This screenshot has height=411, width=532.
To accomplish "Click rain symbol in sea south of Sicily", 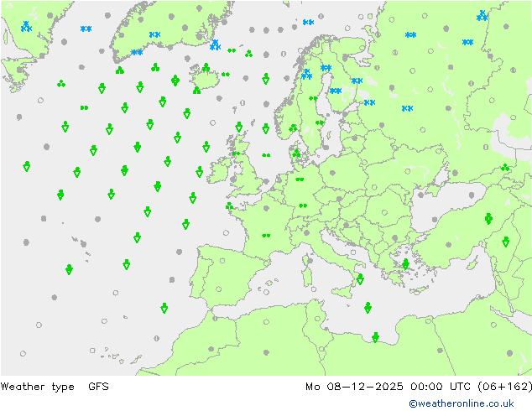I will (x=368, y=307).
